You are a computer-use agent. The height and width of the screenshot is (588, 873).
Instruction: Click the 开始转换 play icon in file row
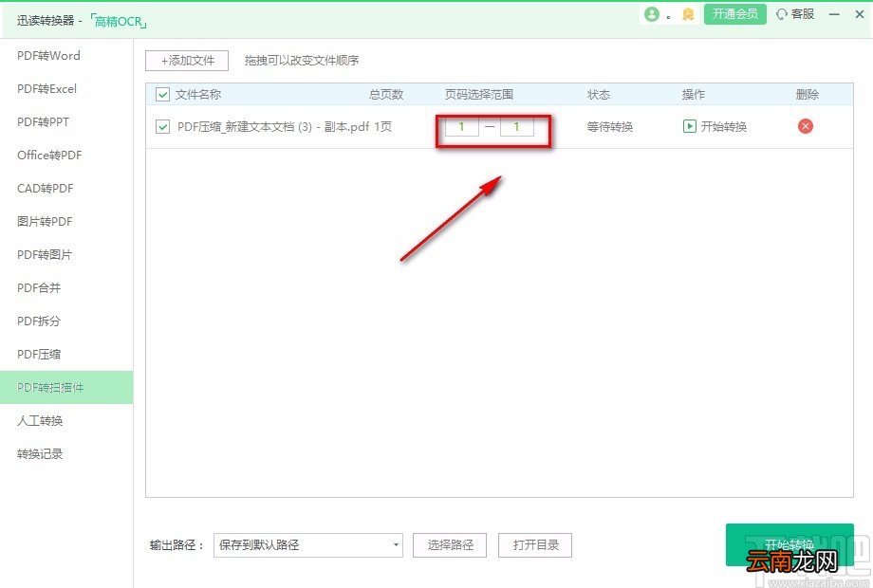point(689,126)
